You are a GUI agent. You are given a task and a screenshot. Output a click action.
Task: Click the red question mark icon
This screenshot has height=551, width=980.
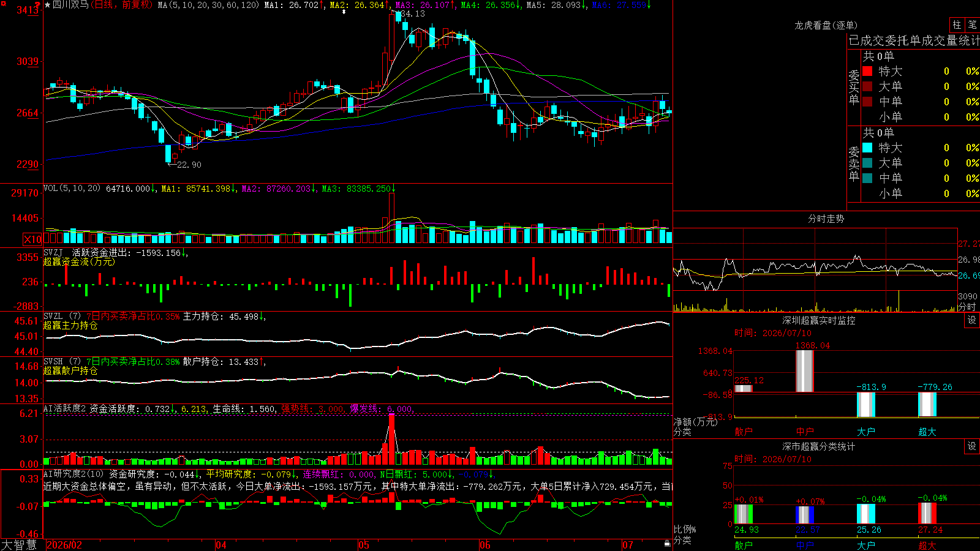39,4
